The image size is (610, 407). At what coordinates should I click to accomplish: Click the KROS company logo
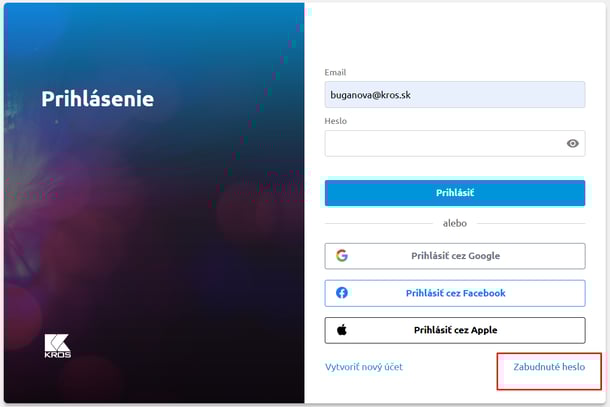(57, 346)
